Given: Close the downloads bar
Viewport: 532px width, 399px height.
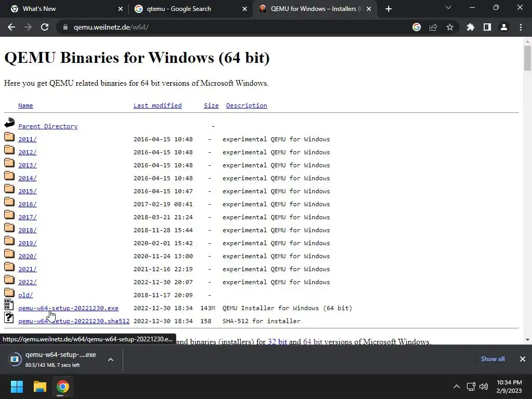Looking at the screenshot, I should 523,359.
